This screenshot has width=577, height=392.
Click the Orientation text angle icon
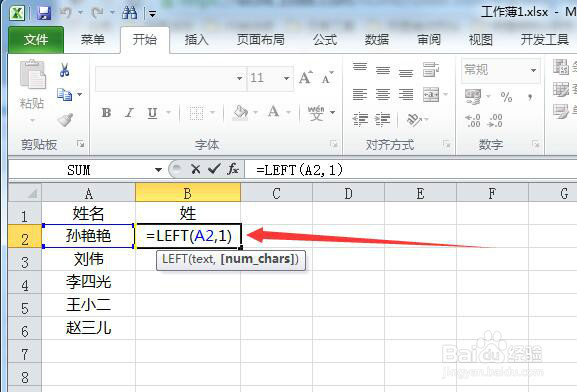(414, 120)
